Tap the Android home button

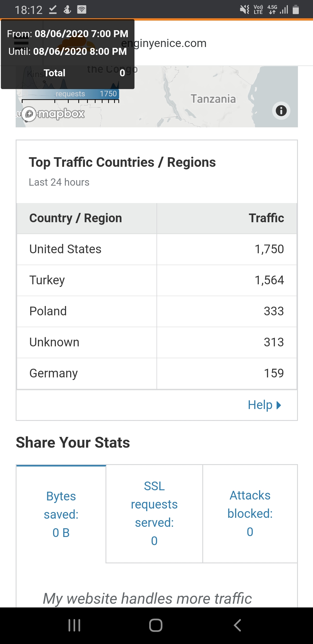(x=156, y=625)
